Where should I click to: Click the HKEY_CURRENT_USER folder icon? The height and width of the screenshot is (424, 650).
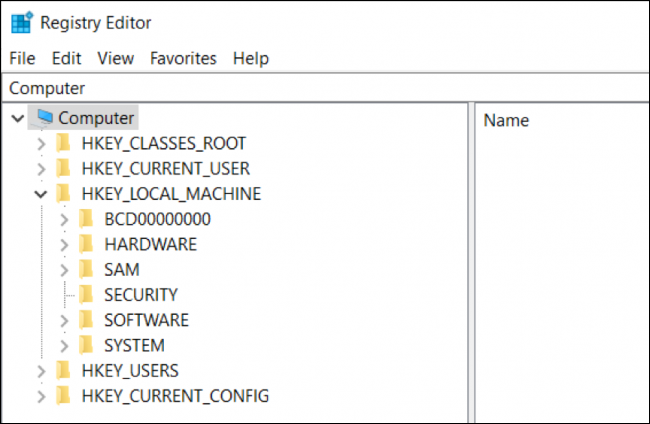[64, 168]
